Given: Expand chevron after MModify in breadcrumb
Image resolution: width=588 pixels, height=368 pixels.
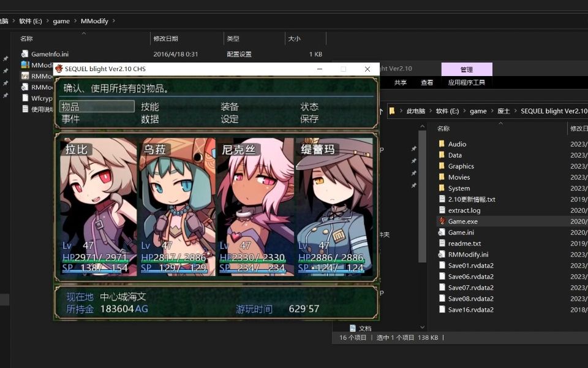Looking at the screenshot, I should (114, 21).
